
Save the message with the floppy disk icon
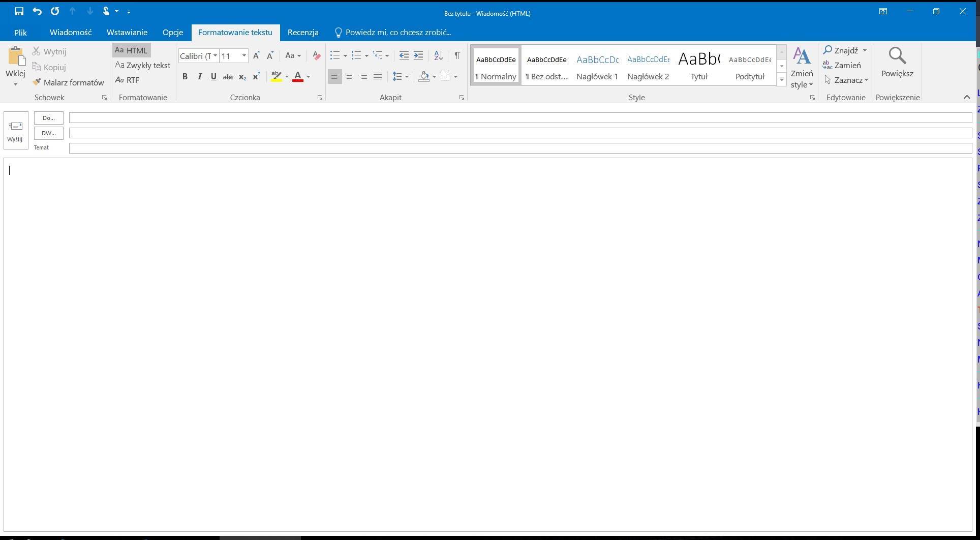point(19,11)
